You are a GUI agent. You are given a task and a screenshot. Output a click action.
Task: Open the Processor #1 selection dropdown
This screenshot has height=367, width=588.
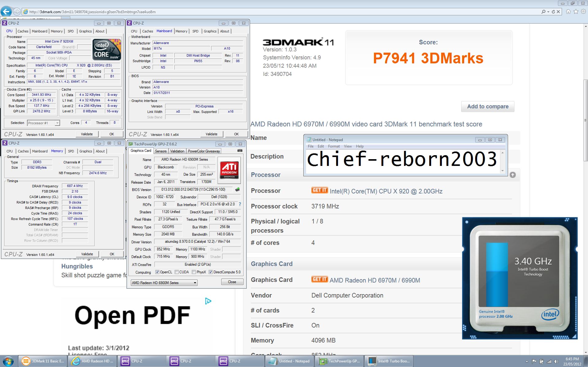(43, 123)
